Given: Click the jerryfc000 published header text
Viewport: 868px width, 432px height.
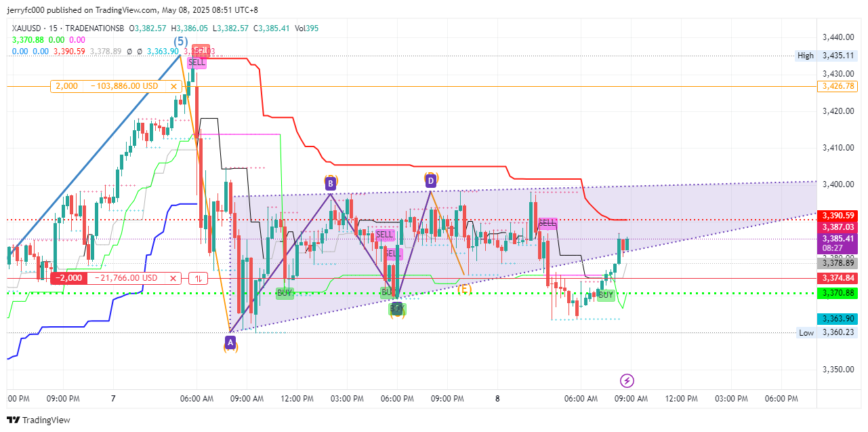Looking at the screenshot, I should click(x=133, y=10).
